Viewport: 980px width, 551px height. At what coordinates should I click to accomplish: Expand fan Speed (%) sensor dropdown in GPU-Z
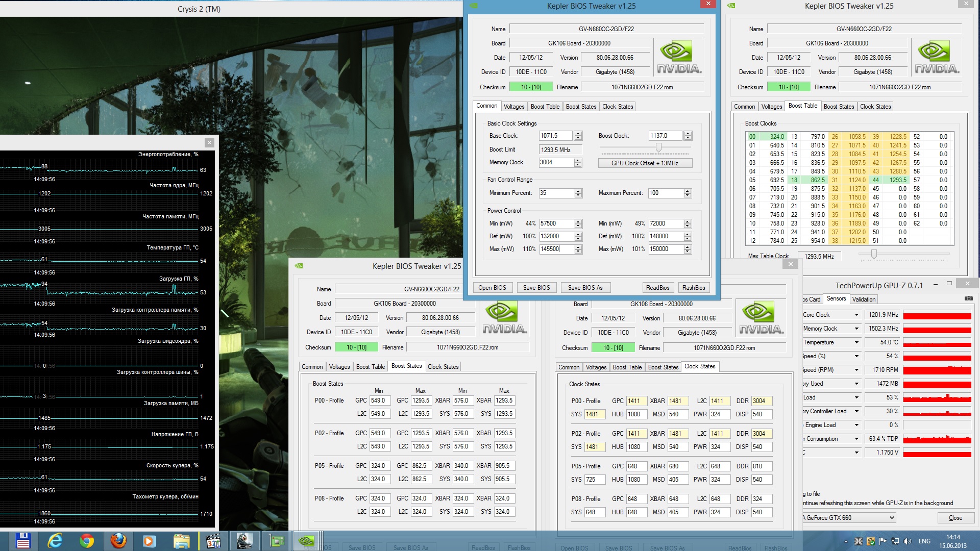[x=856, y=356]
